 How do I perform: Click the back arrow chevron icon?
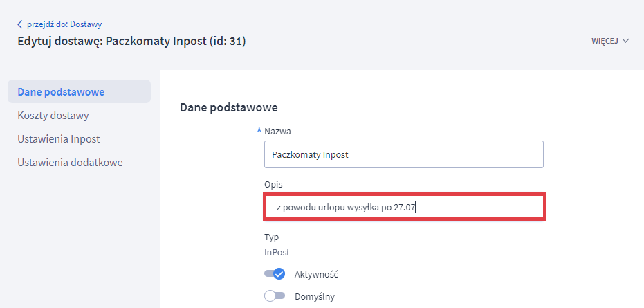click(20, 25)
